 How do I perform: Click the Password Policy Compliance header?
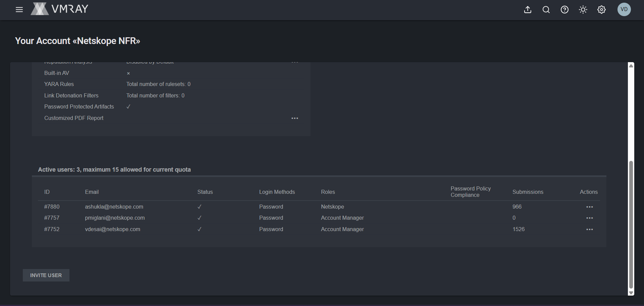click(470, 192)
